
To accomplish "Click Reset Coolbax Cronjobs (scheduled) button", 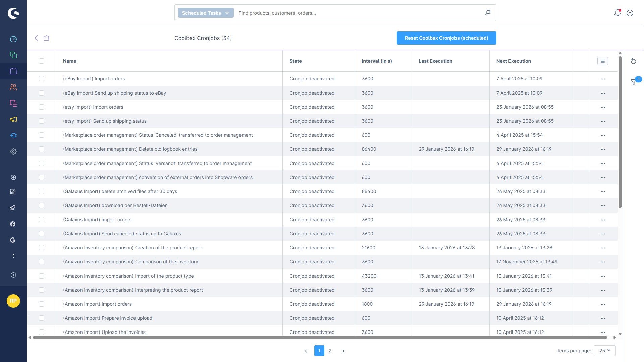I will 446,38.
